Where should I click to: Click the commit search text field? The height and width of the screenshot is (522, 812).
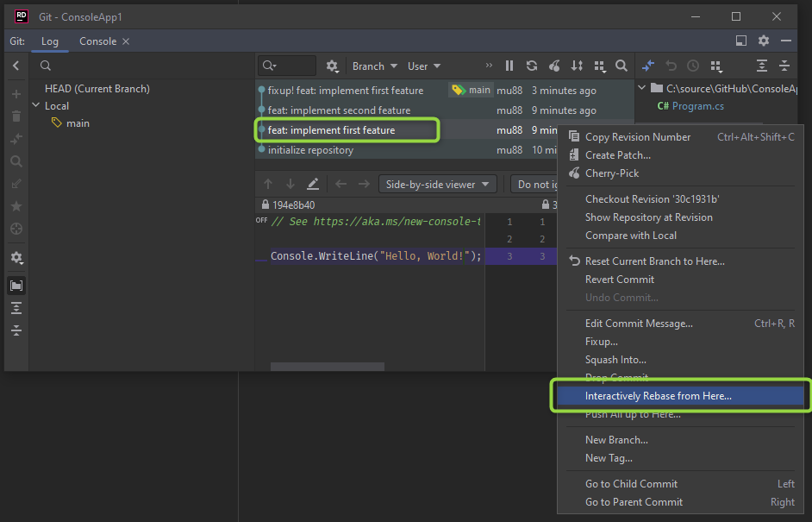pos(296,66)
